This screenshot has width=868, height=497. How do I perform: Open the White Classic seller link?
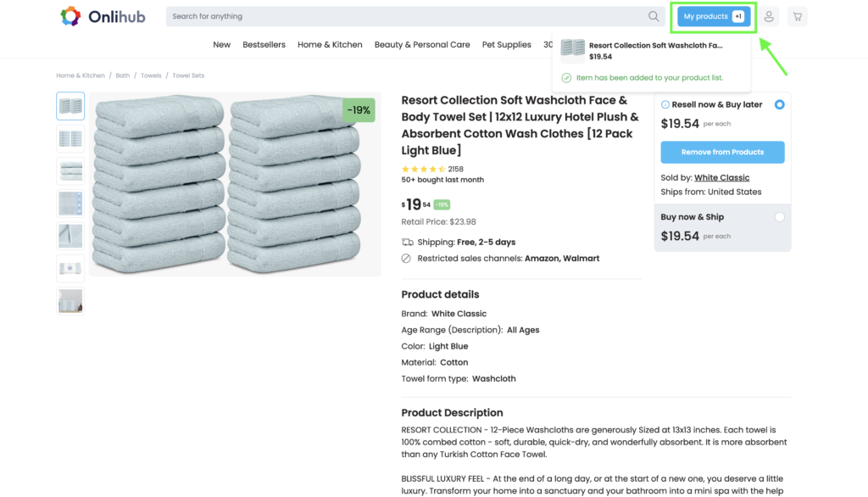tap(721, 178)
